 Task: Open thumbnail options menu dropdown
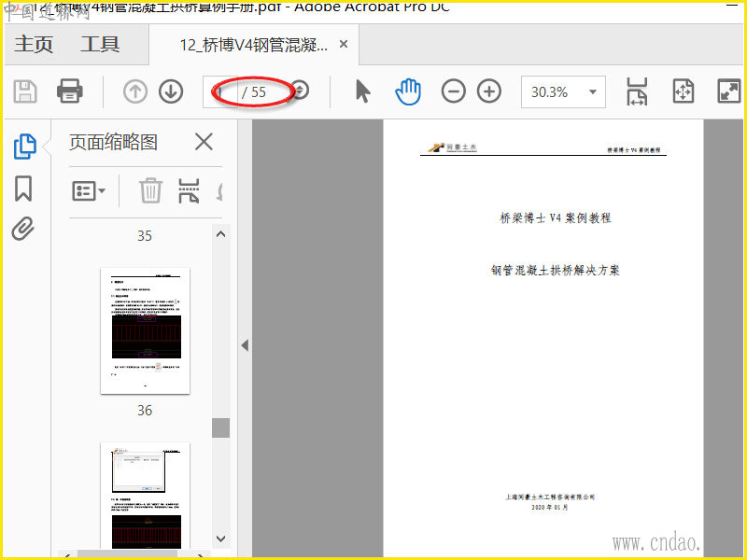[89, 191]
